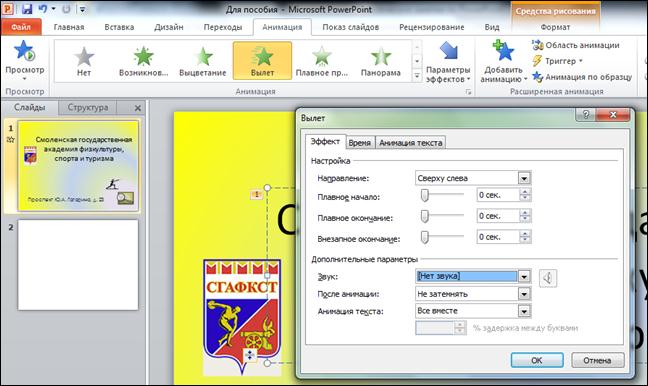Image resolution: width=648 pixels, height=386 pixels.
Task: Click OK in the Вылет dialog
Action: (x=537, y=360)
